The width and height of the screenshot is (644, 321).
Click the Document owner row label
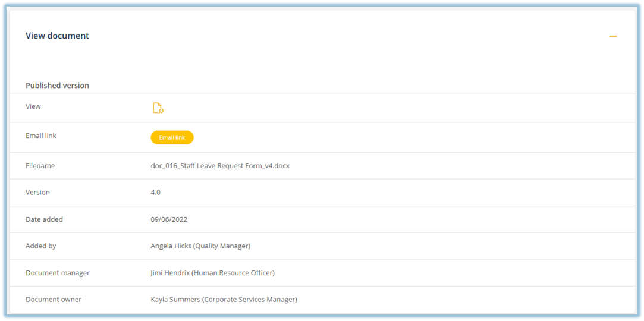54,300
